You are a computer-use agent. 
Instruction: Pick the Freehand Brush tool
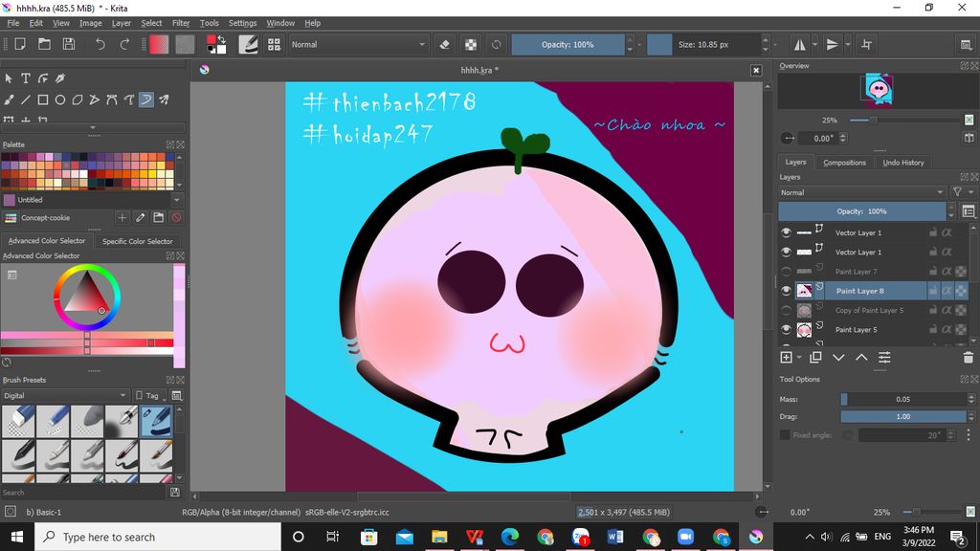point(9,99)
